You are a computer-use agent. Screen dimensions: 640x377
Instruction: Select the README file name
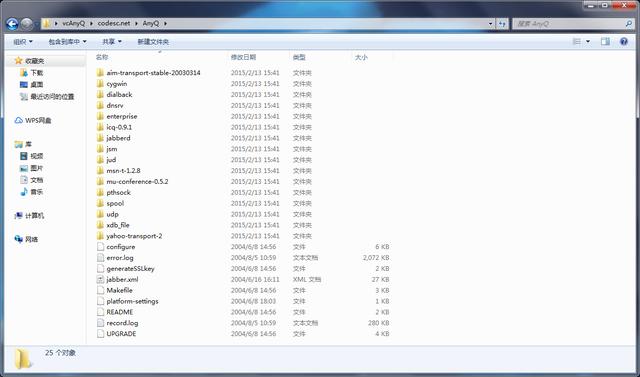tap(120, 312)
